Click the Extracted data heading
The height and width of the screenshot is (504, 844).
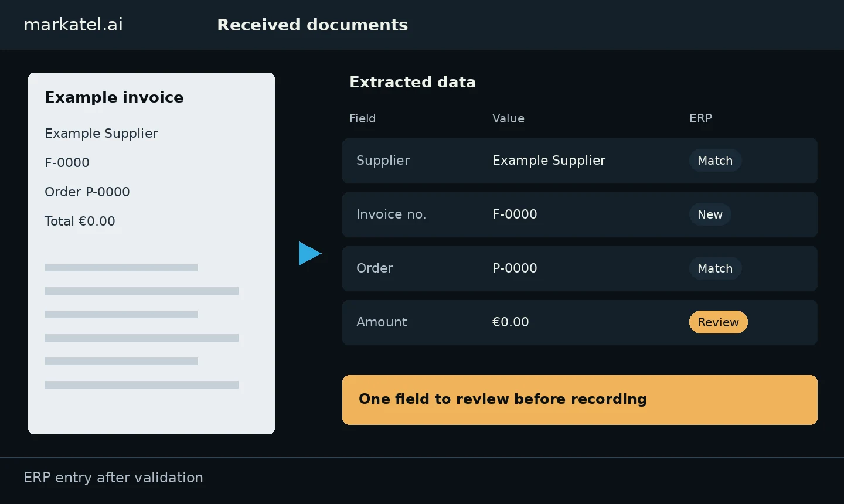pyautogui.click(x=413, y=82)
